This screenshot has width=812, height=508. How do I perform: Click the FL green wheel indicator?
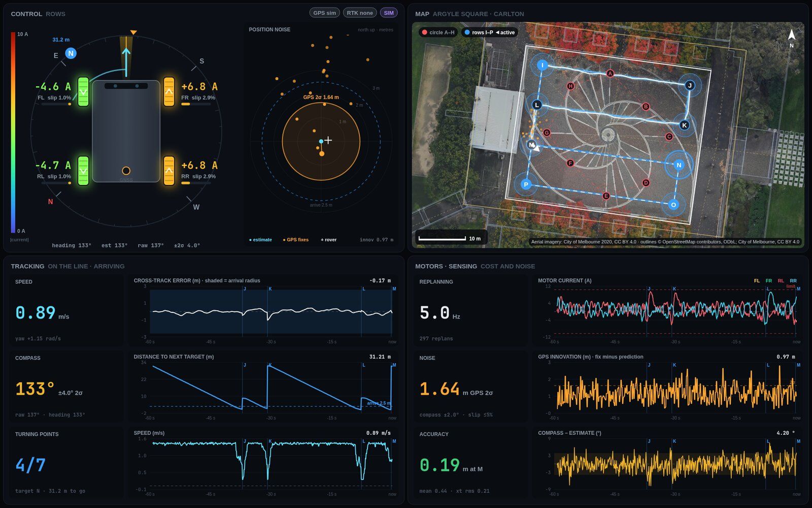[x=83, y=91]
